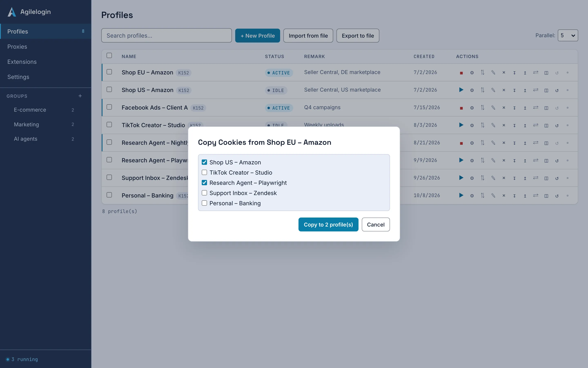Open the Extensions section

46,62
